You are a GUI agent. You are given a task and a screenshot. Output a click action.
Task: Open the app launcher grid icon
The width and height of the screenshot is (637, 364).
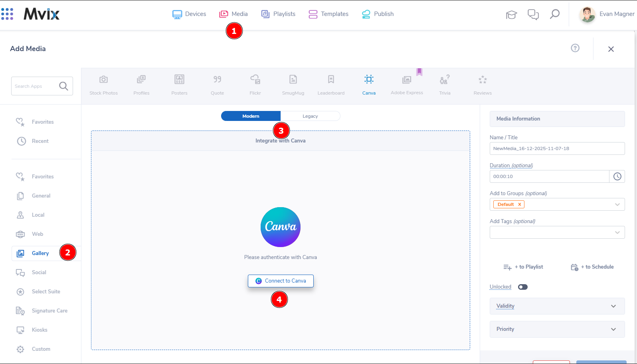(x=7, y=14)
